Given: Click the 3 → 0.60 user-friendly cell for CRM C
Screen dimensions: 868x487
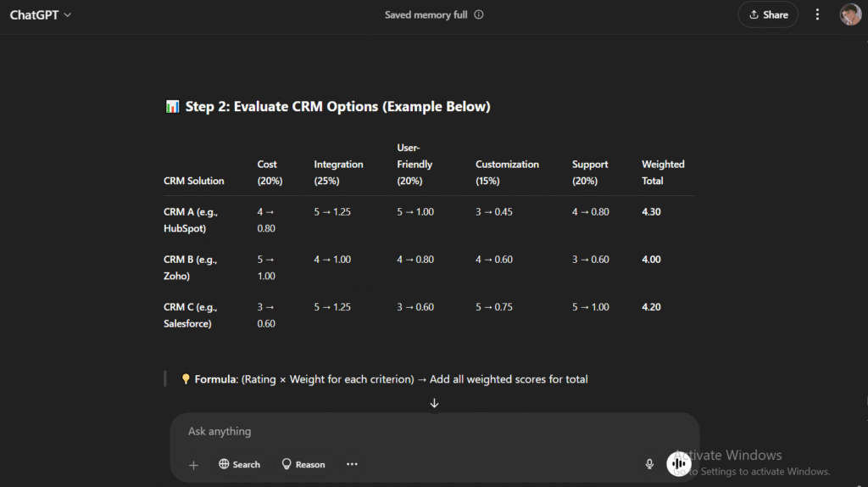Looking at the screenshot, I should [415, 307].
